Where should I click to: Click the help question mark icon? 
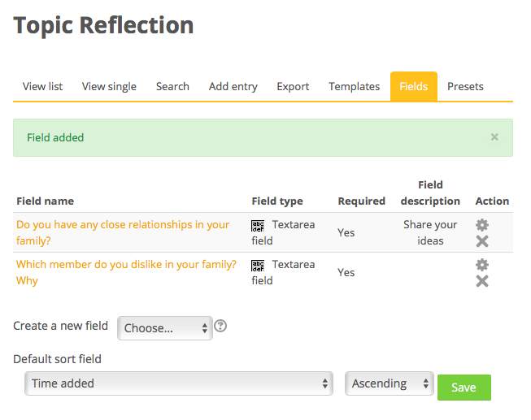(220, 326)
